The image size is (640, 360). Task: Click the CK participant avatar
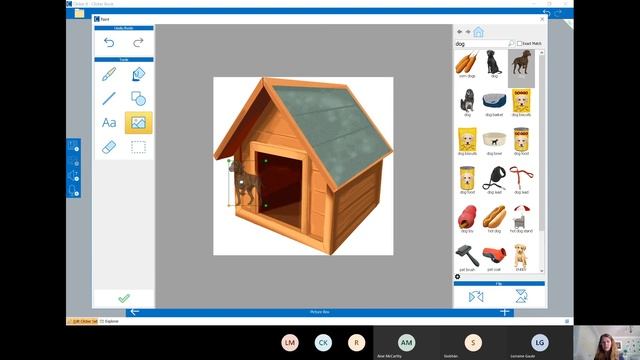(x=323, y=342)
